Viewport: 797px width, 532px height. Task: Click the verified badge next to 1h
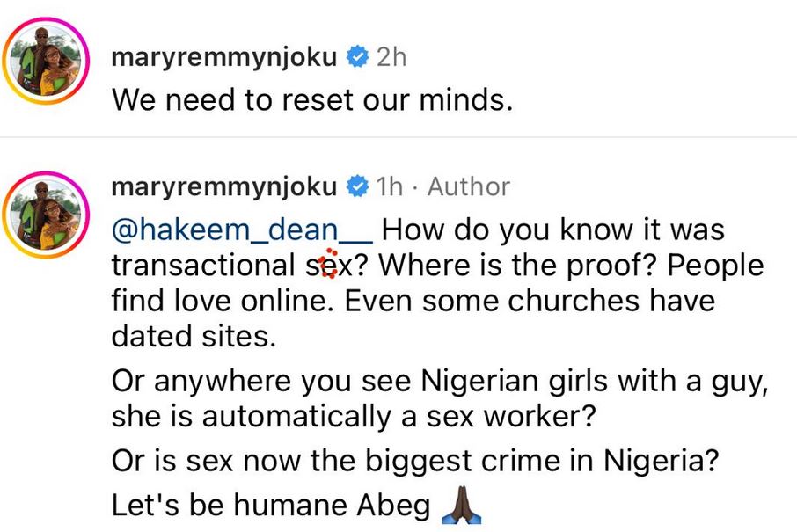tap(356, 186)
